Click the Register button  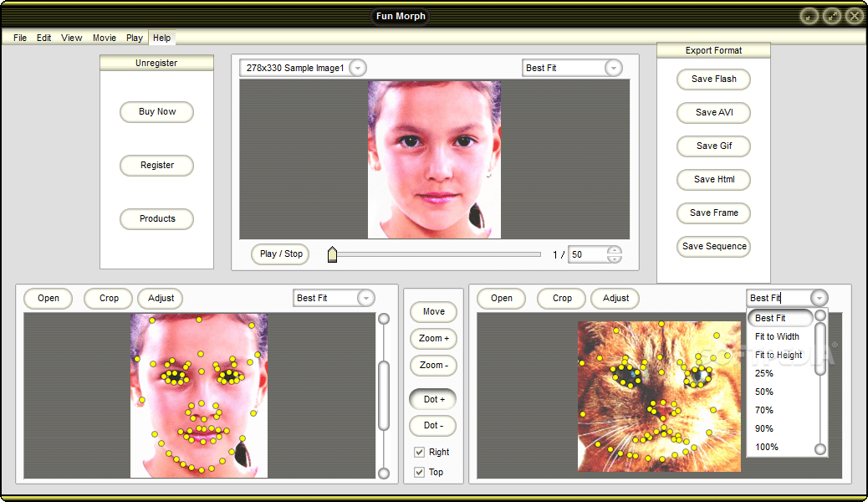(x=156, y=166)
